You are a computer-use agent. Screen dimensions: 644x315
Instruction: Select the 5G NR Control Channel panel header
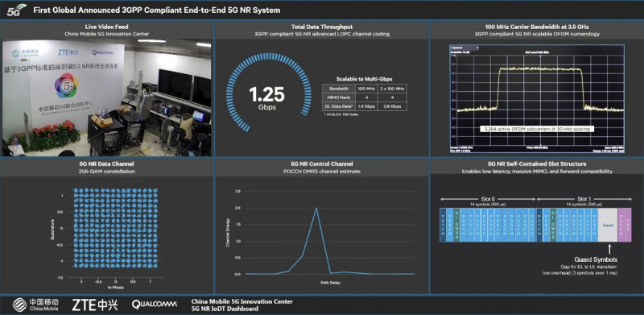pos(321,167)
